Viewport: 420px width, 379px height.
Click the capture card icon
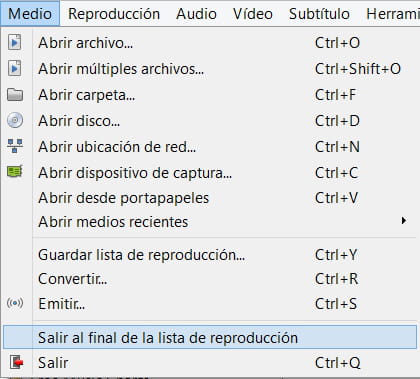[x=15, y=172]
